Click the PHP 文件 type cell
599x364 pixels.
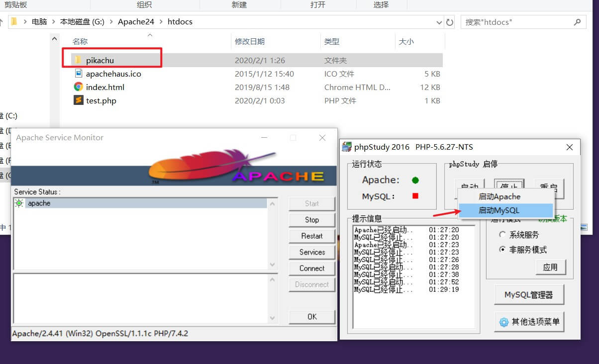coord(340,100)
